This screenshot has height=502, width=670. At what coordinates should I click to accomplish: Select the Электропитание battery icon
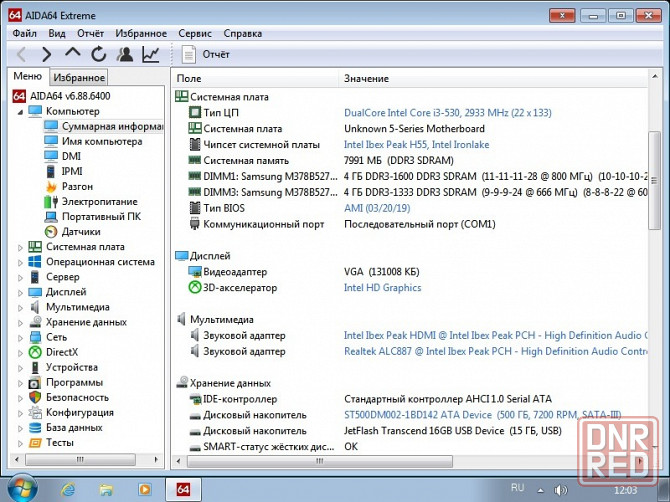(51, 202)
